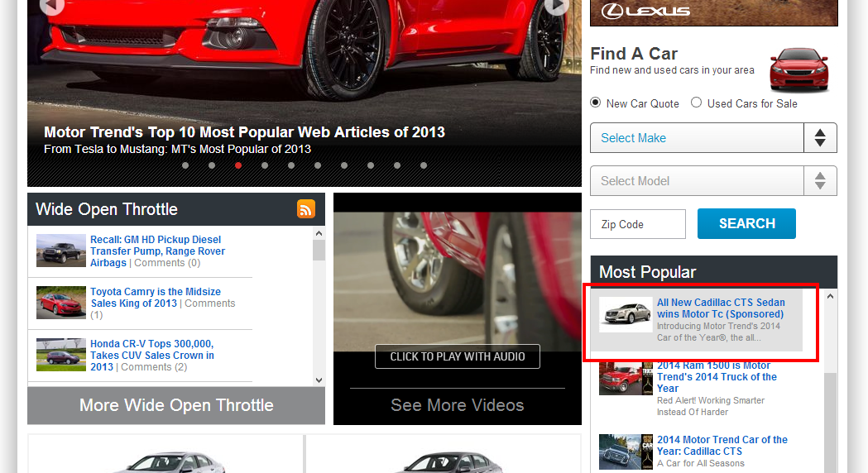Jump to eighth carousel slide dot

coord(371,165)
